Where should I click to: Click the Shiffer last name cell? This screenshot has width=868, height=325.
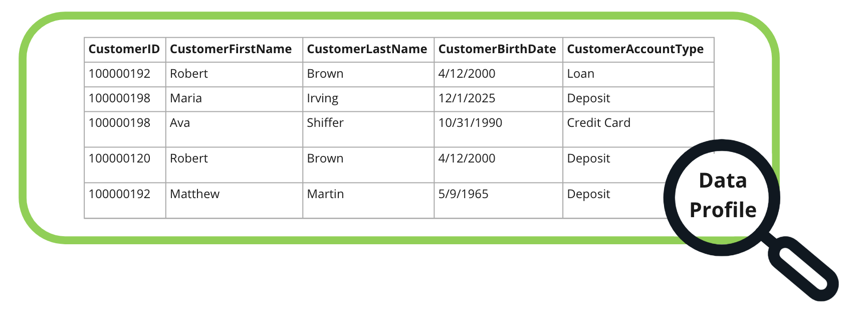point(368,129)
